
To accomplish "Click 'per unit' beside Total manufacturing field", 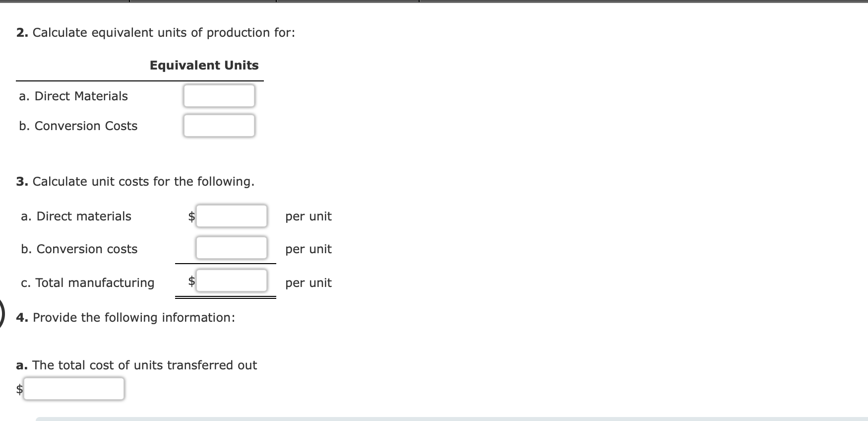I will (309, 283).
